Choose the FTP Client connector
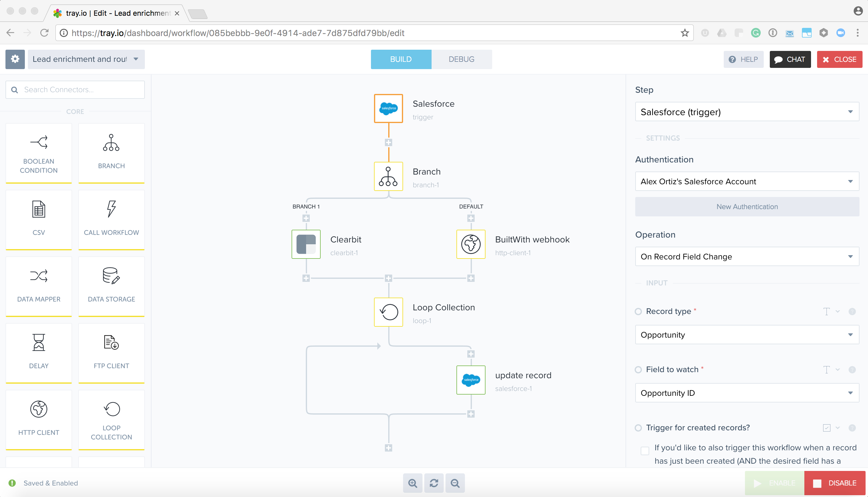Screen dimensions: 868x497 tap(111, 353)
